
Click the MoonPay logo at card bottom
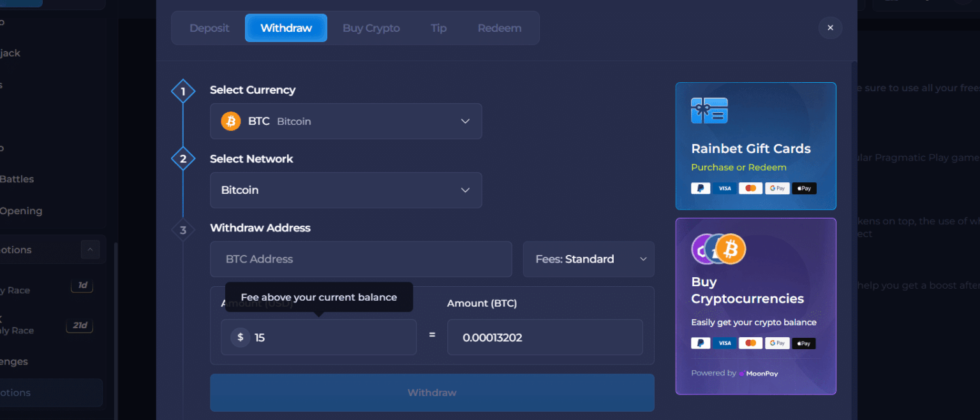point(759,373)
